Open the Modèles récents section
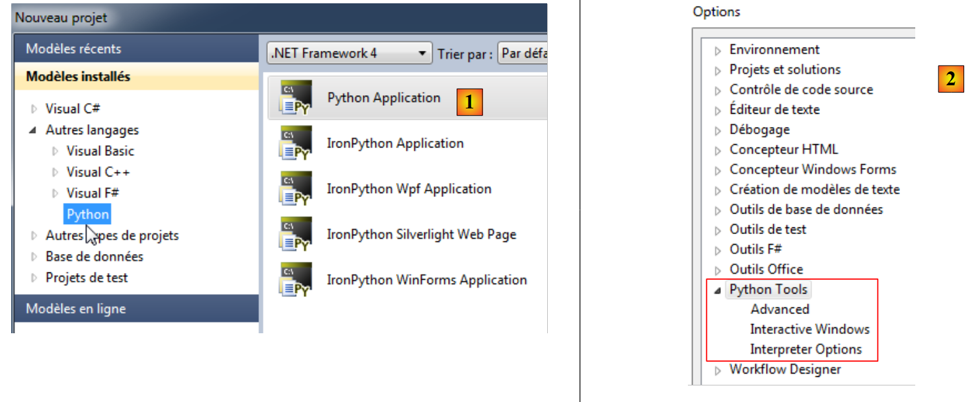Viewport: 980px width, 402px height. (73, 49)
